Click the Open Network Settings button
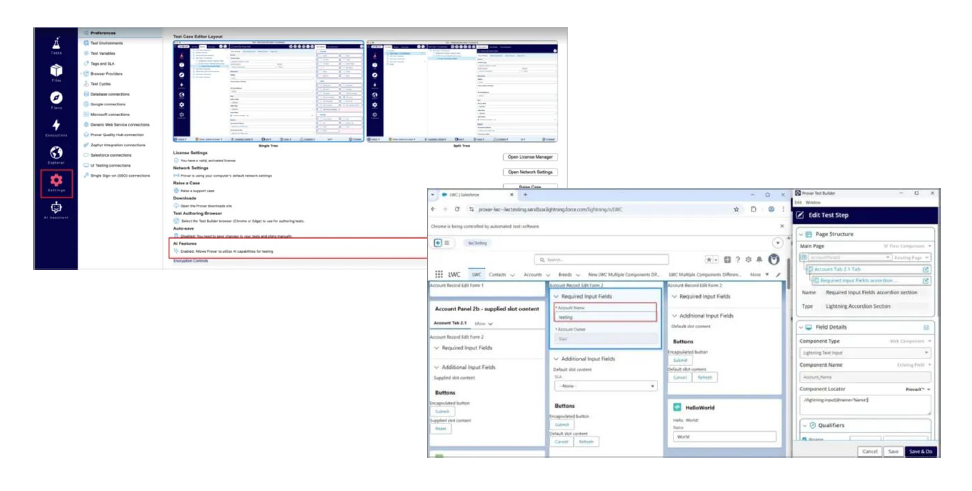The width and height of the screenshot is (972, 491). 529,172
